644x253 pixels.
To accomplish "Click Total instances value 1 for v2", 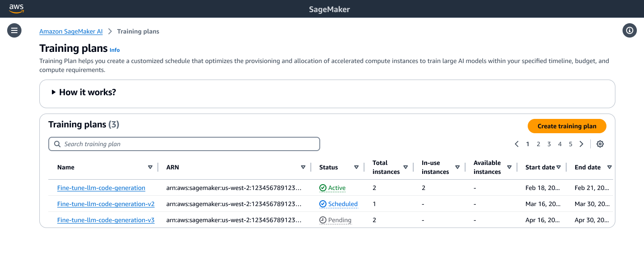I will click(x=374, y=204).
